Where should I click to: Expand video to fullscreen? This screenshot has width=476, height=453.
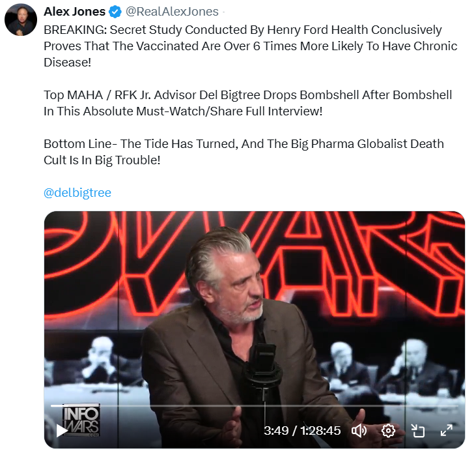tap(447, 431)
